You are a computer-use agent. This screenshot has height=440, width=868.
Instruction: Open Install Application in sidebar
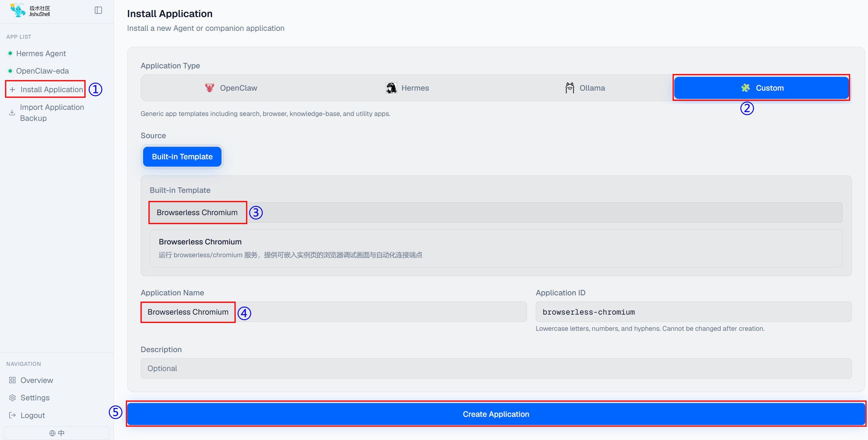pos(52,89)
